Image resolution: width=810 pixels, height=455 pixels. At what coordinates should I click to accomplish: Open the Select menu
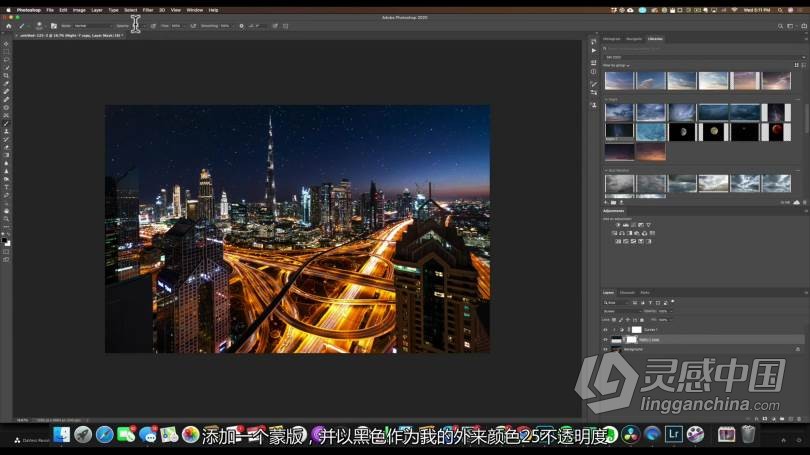[x=131, y=10]
